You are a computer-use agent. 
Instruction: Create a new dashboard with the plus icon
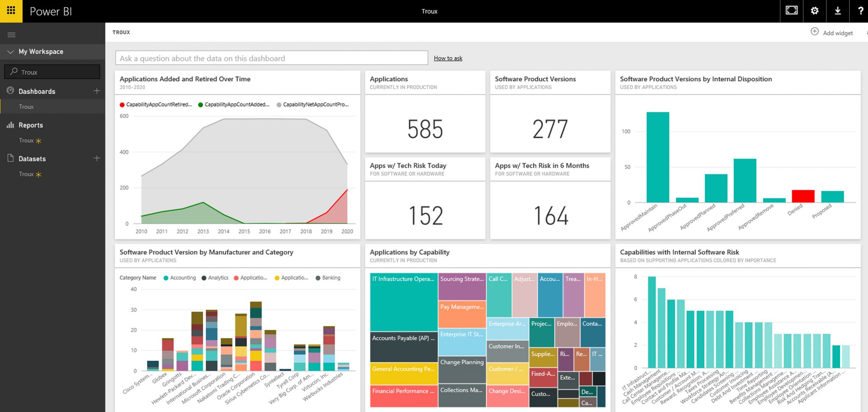pos(97,90)
